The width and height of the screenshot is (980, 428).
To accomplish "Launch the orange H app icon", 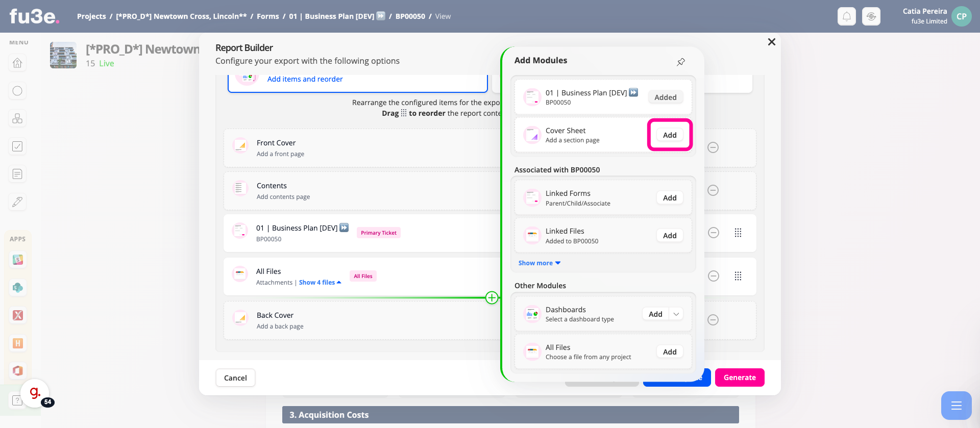I will (x=18, y=343).
